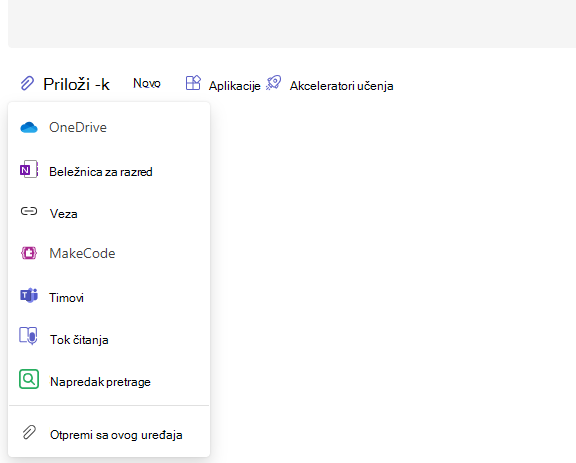Click the gray text area above toolbar

tap(292, 24)
